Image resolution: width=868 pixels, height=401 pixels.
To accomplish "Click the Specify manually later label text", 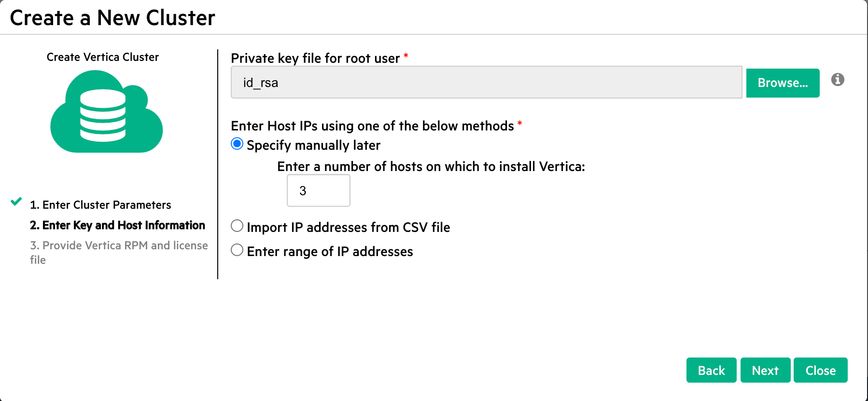I will 314,145.
